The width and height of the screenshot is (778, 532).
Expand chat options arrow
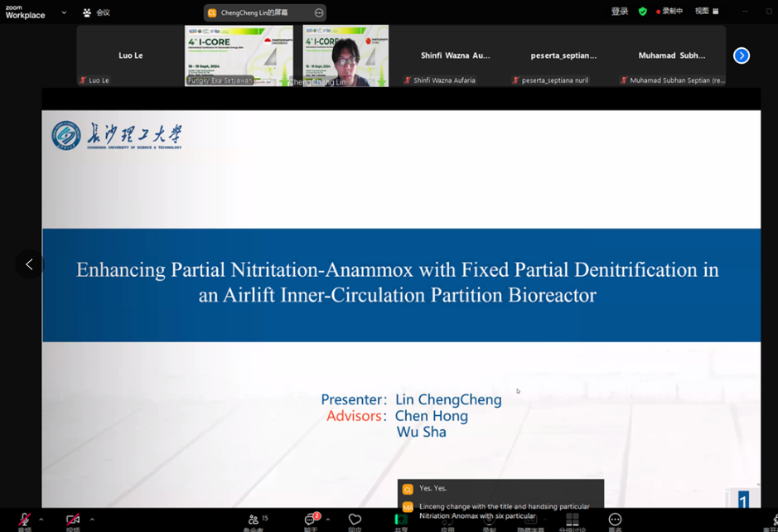click(x=328, y=520)
